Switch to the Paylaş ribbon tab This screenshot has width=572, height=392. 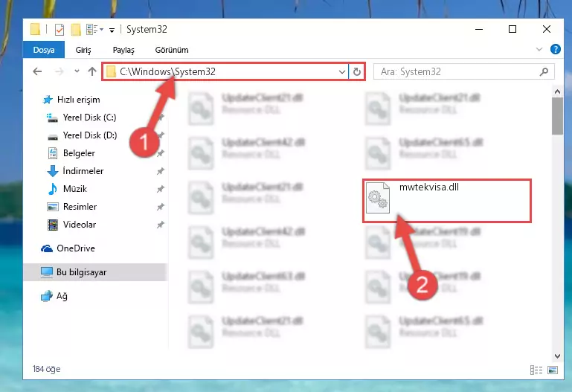[123, 50]
